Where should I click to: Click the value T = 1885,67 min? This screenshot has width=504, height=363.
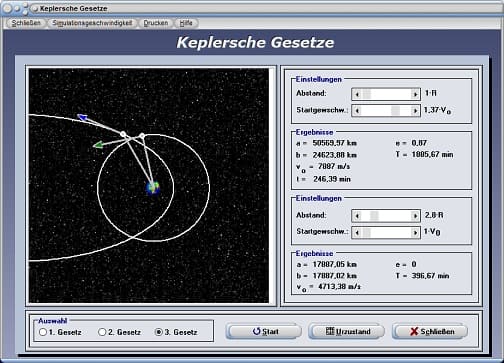pos(424,155)
